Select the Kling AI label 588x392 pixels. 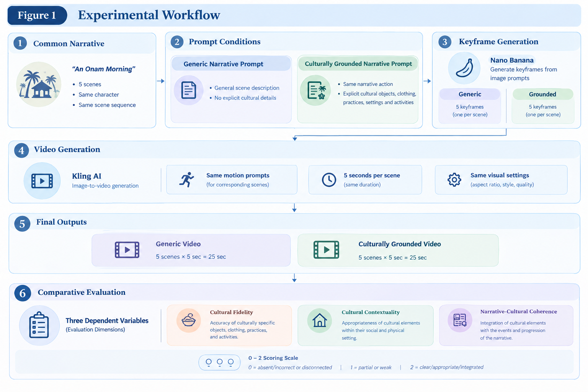point(87,176)
